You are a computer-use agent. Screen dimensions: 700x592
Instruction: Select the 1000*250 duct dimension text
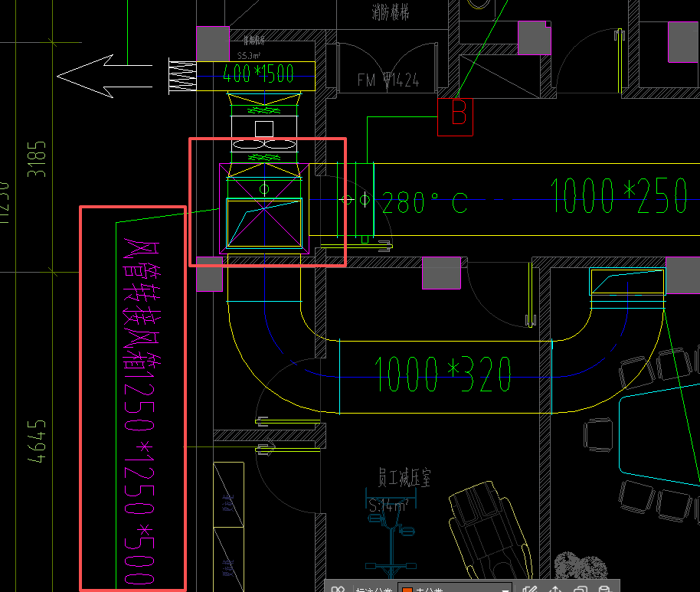pyautogui.click(x=618, y=196)
